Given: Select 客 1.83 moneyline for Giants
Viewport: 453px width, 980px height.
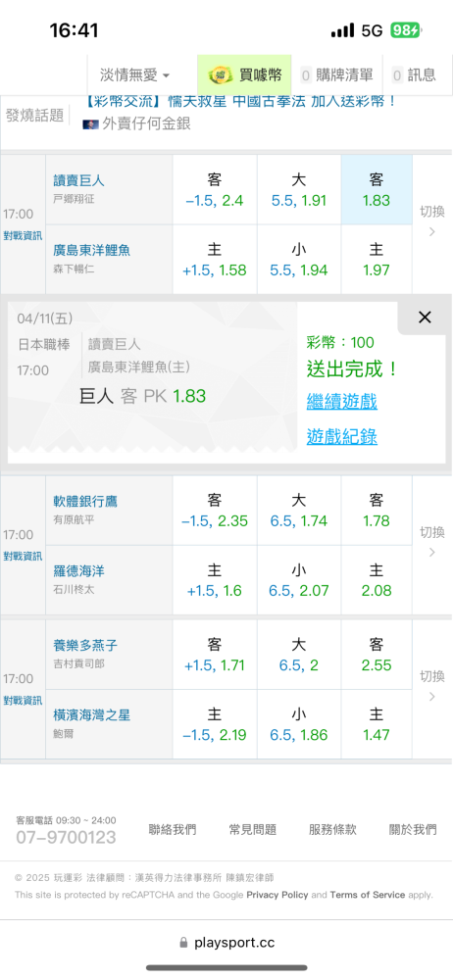Looking at the screenshot, I should tap(377, 190).
